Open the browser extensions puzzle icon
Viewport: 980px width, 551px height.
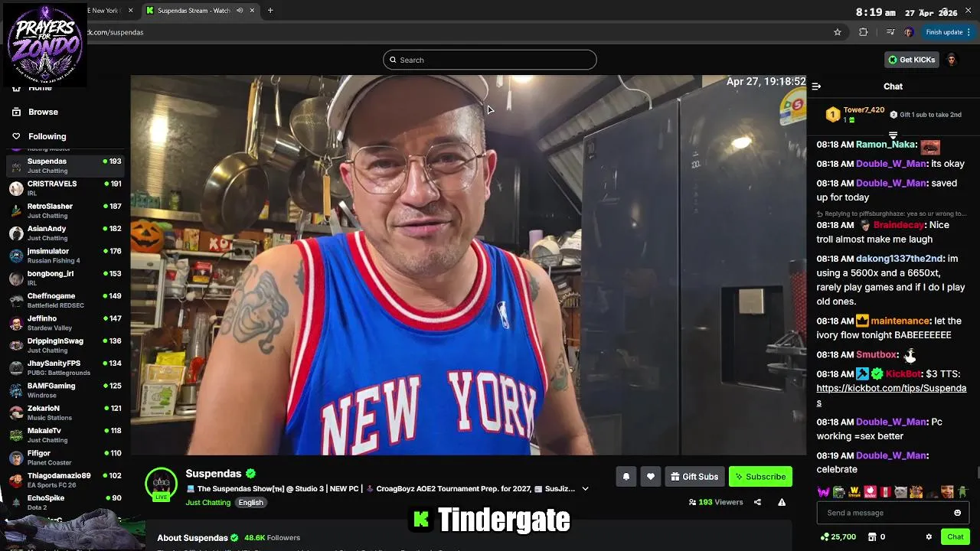[864, 32]
